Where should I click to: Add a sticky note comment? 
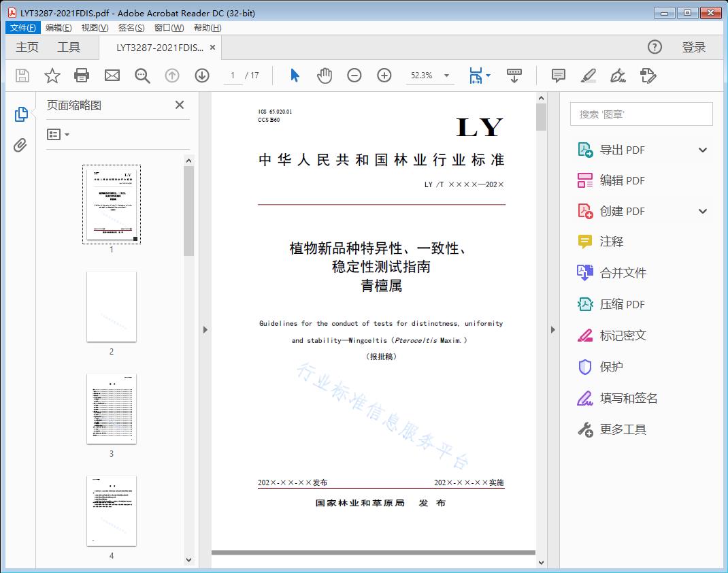click(x=559, y=76)
